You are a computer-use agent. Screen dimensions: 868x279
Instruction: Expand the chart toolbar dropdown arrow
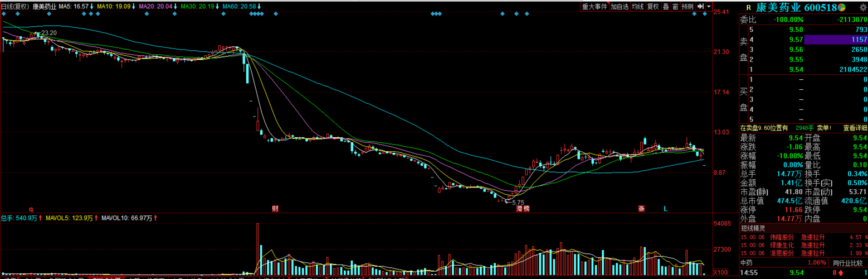coord(709,7)
